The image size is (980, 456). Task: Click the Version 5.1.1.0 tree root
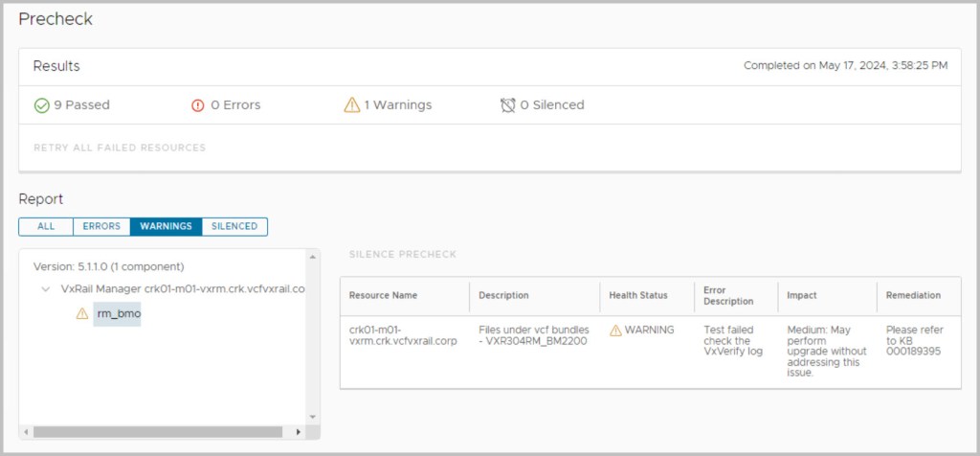click(109, 266)
